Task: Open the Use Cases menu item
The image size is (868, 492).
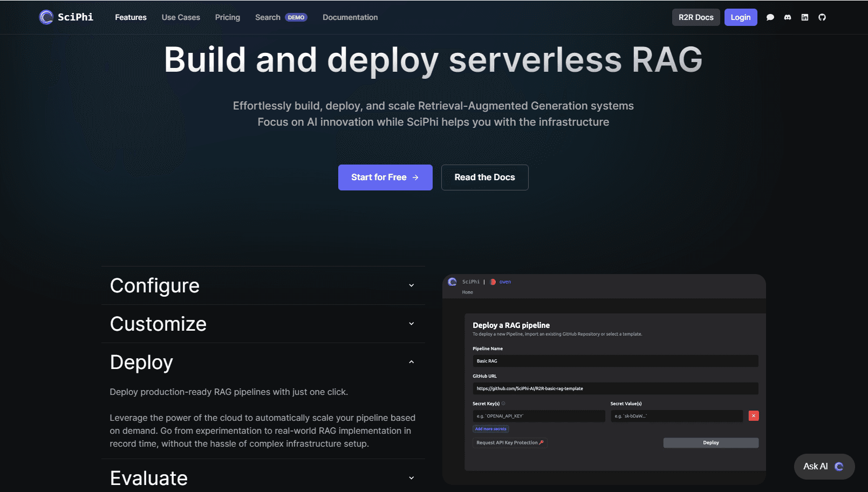Action: 181,17
